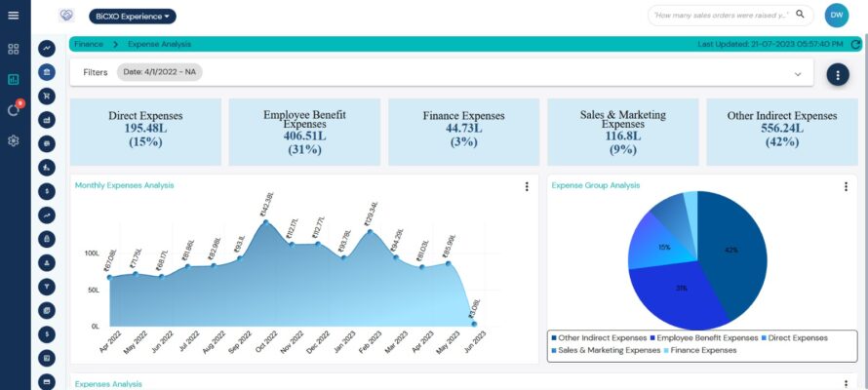Toggle Employee Benefit Expenses legend item
This screenshot has height=390, width=868.
[706, 338]
